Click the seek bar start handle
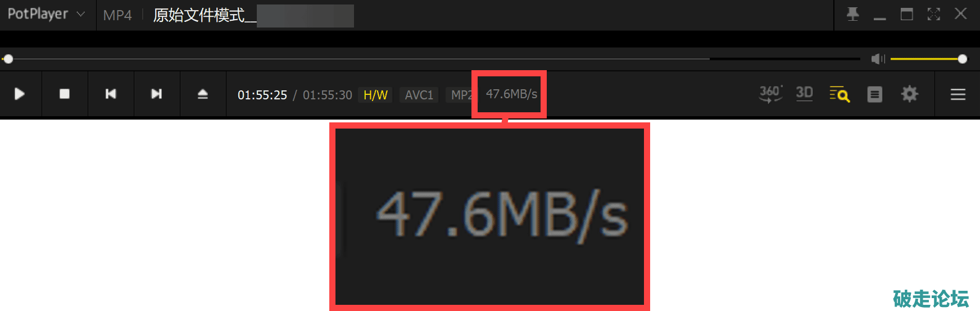980x311 pixels. click(8, 59)
